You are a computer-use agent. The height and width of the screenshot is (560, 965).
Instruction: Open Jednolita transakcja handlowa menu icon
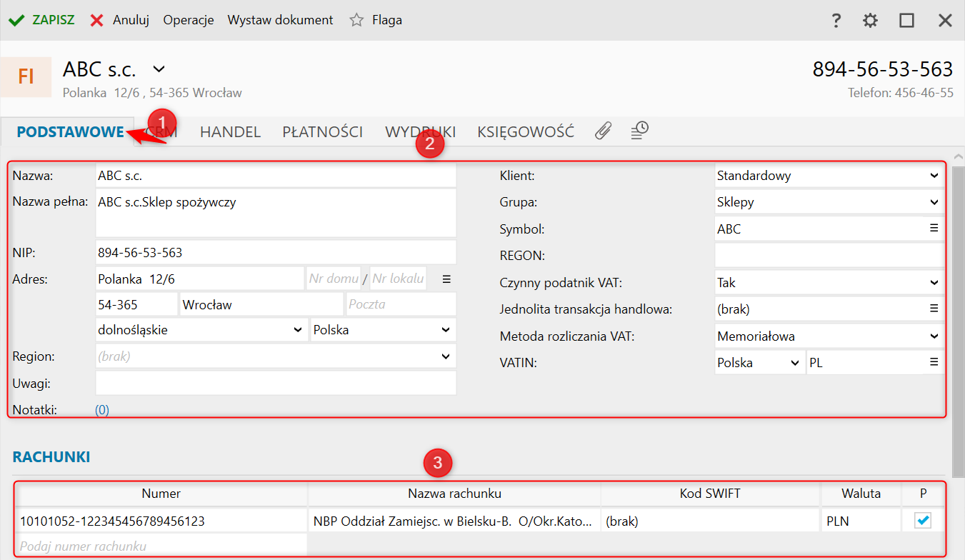point(934,309)
